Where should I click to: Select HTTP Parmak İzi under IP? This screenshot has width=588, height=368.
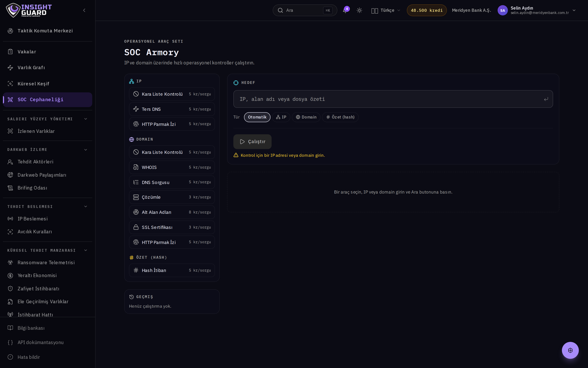coord(172,124)
